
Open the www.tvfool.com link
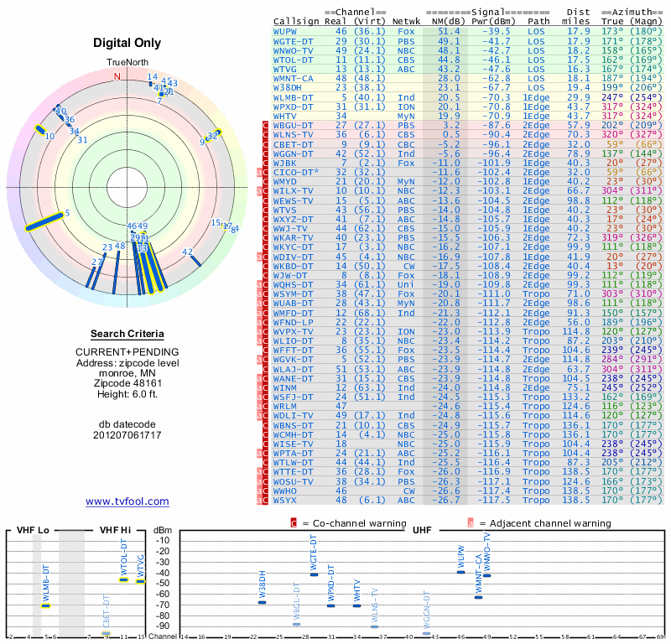127,501
